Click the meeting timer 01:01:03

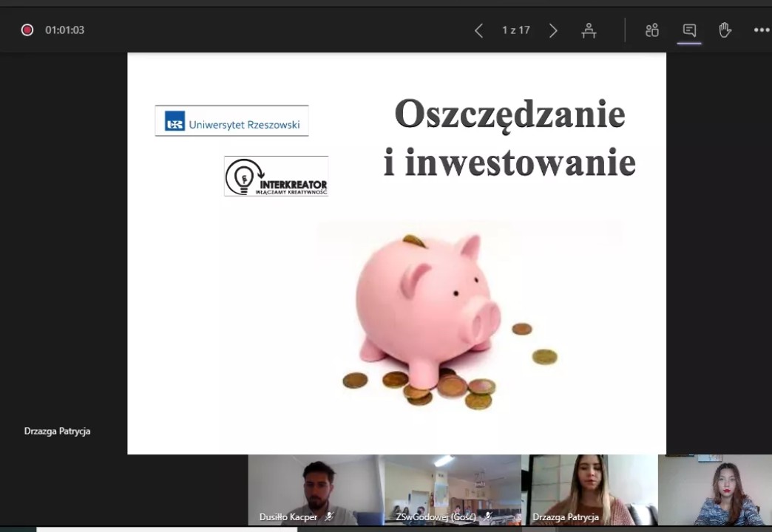(64, 30)
